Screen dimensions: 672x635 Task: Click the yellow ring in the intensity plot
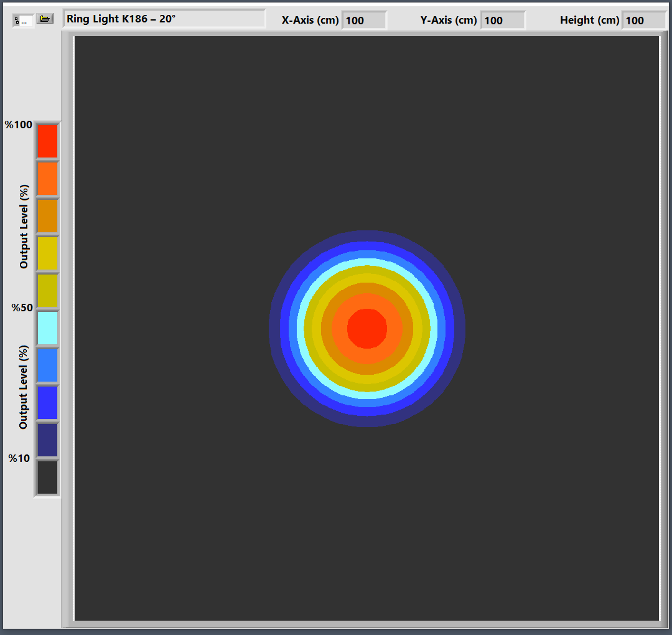(x=367, y=278)
